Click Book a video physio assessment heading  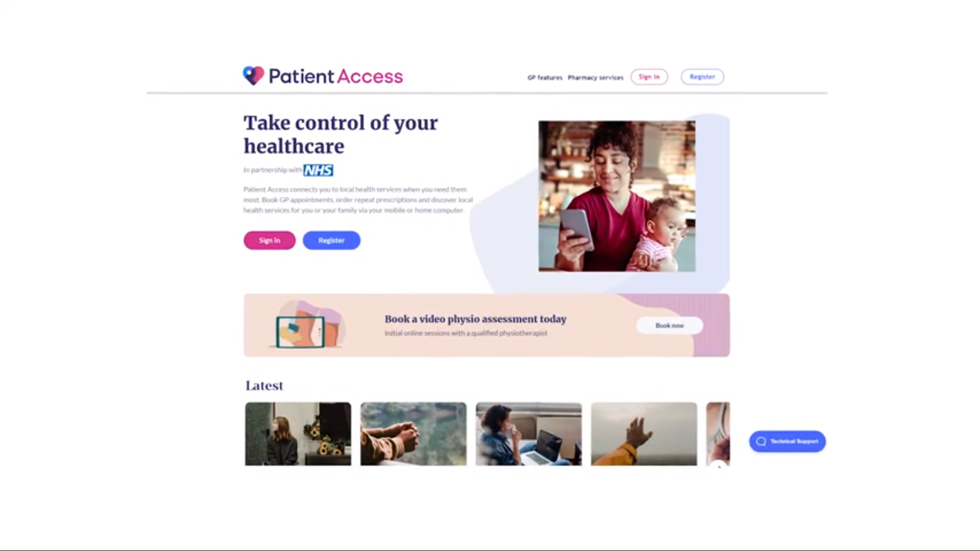click(476, 319)
